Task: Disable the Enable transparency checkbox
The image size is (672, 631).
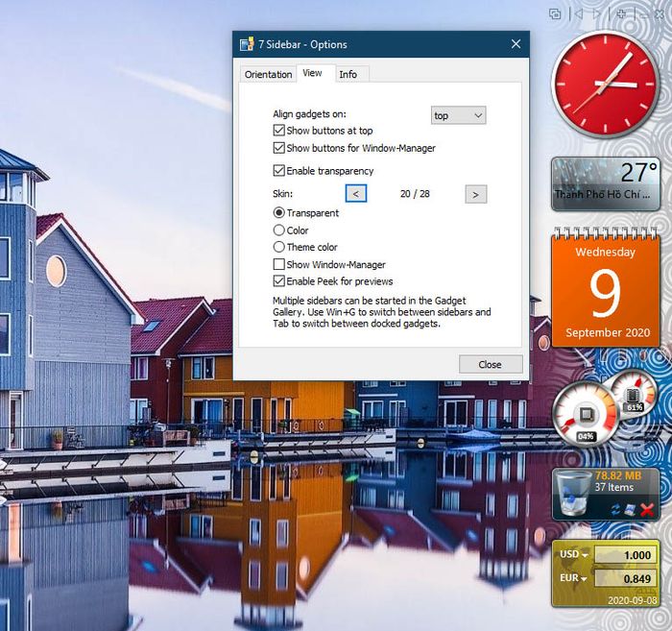Action: tap(279, 170)
